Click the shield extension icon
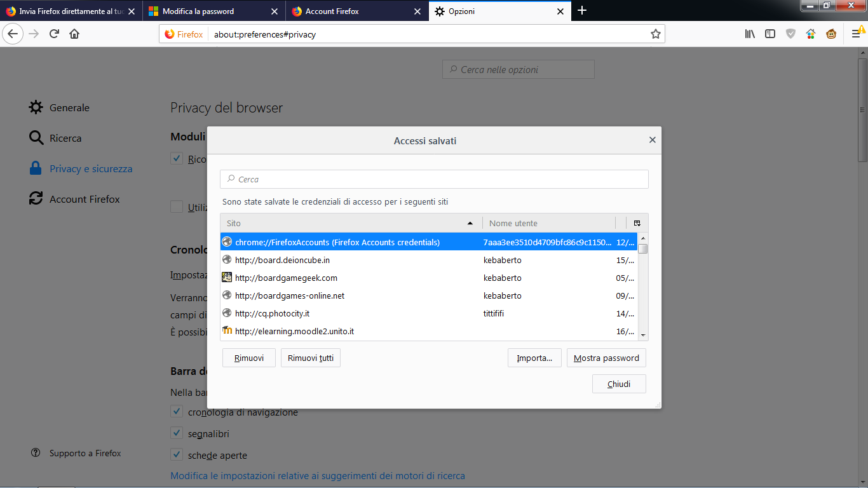Image resolution: width=868 pixels, height=488 pixels. pos(790,34)
